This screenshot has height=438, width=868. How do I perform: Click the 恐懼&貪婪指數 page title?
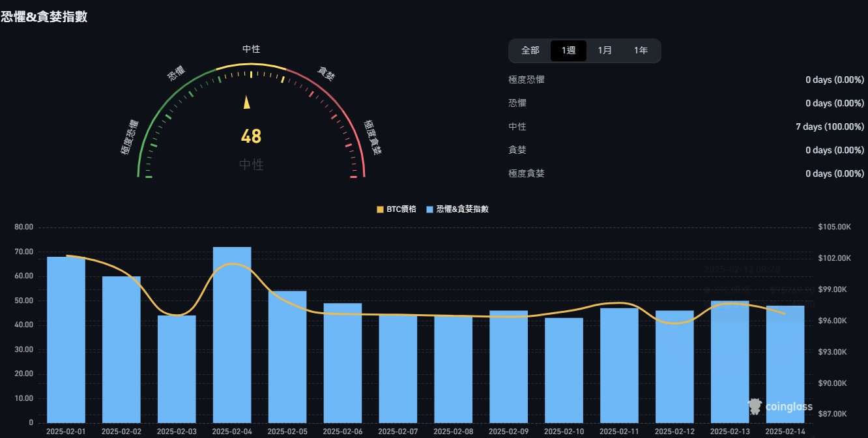[44, 17]
